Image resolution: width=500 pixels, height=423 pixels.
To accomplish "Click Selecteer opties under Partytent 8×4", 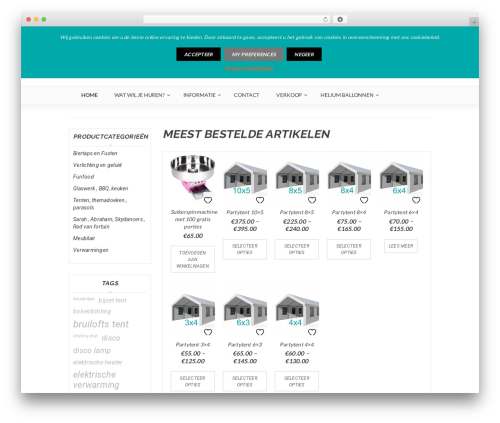I will (349, 249).
